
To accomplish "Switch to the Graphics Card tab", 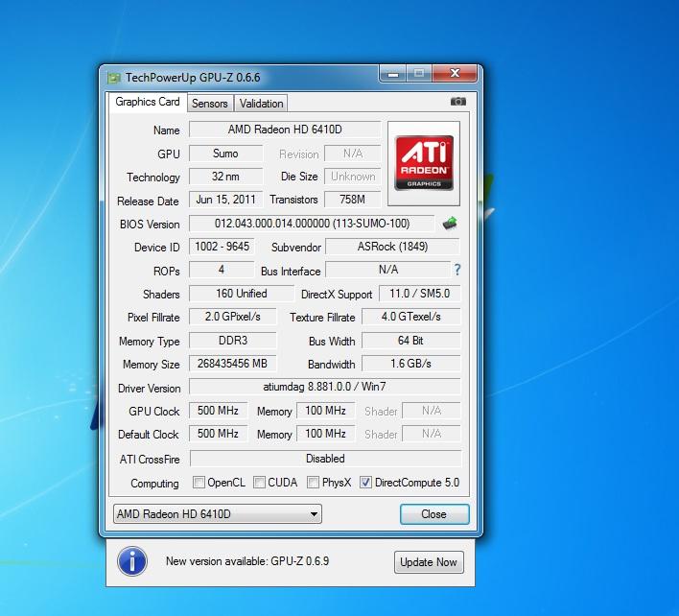I will (x=148, y=103).
